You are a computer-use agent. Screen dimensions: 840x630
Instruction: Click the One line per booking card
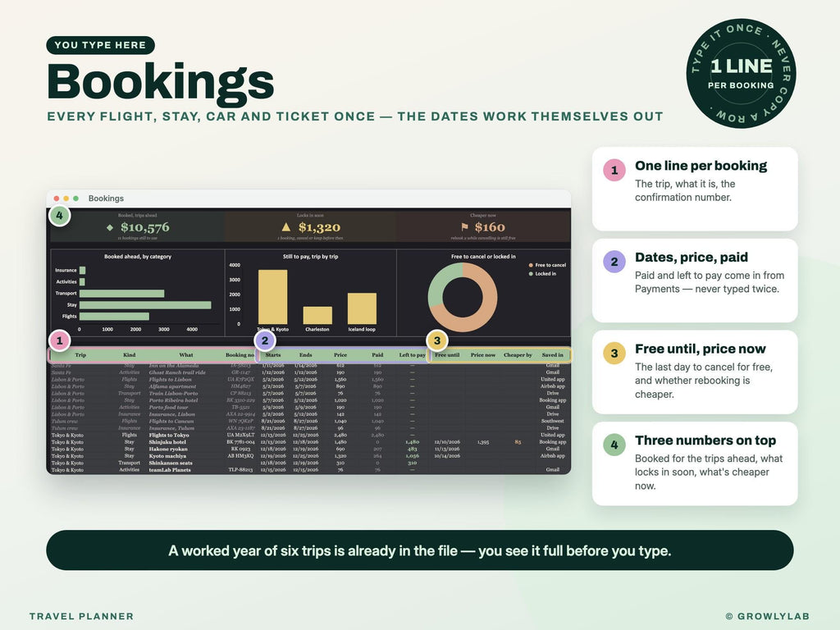(695, 189)
